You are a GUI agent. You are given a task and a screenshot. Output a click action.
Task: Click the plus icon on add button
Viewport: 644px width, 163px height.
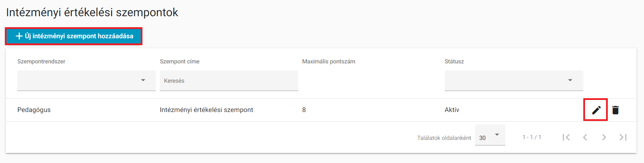tap(19, 36)
